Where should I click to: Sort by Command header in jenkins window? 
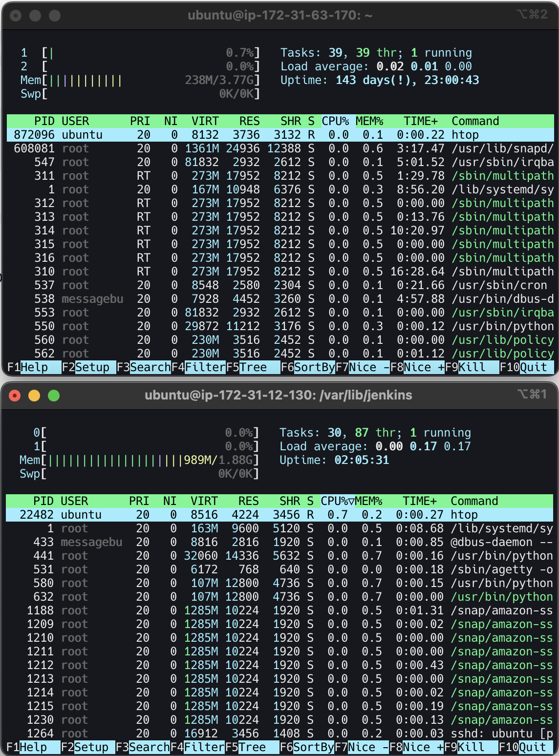[474, 501]
